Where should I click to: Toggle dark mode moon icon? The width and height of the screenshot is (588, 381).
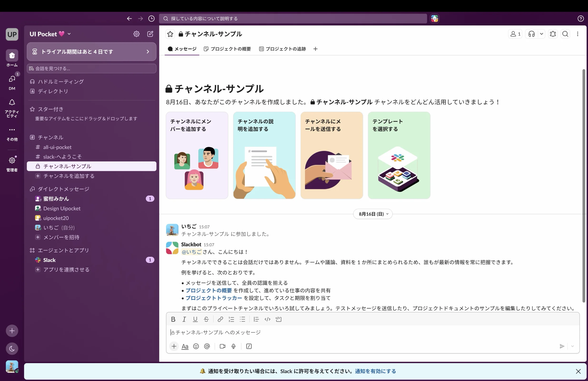coord(12,349)
